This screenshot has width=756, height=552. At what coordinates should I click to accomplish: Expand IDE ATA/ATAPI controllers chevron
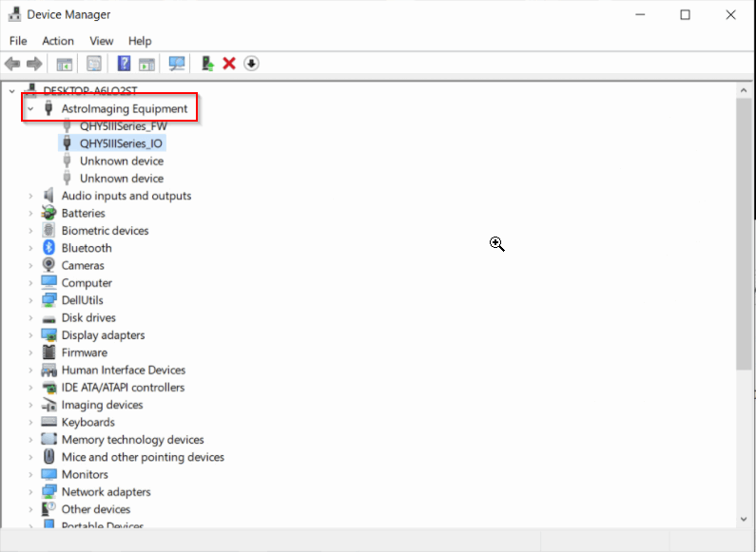[x=30, y=388]
